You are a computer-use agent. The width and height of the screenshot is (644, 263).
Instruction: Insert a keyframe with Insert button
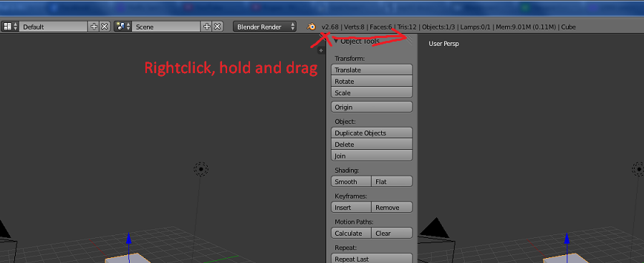pos(351,208)
